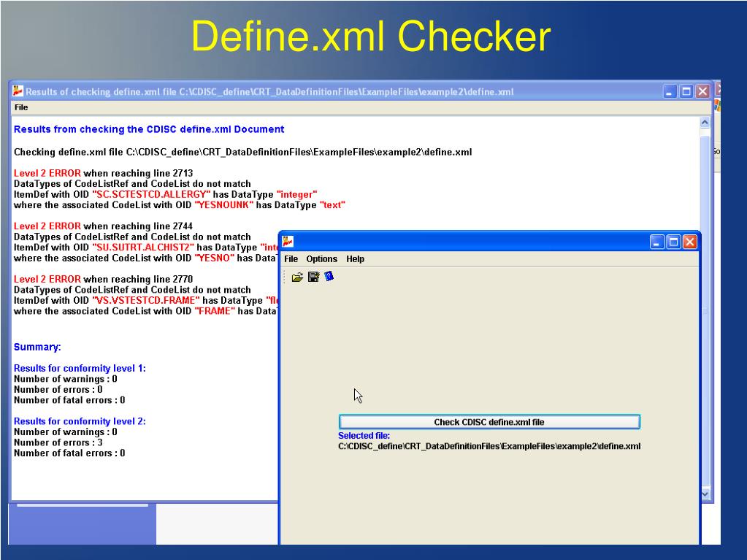Click the error line mentioning line 2713
The image size is (747, 560).
coord(103,173)
